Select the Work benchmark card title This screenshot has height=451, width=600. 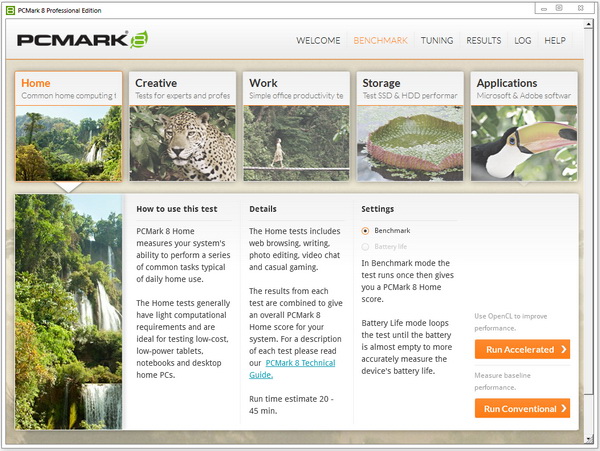[x=263, y=83]
